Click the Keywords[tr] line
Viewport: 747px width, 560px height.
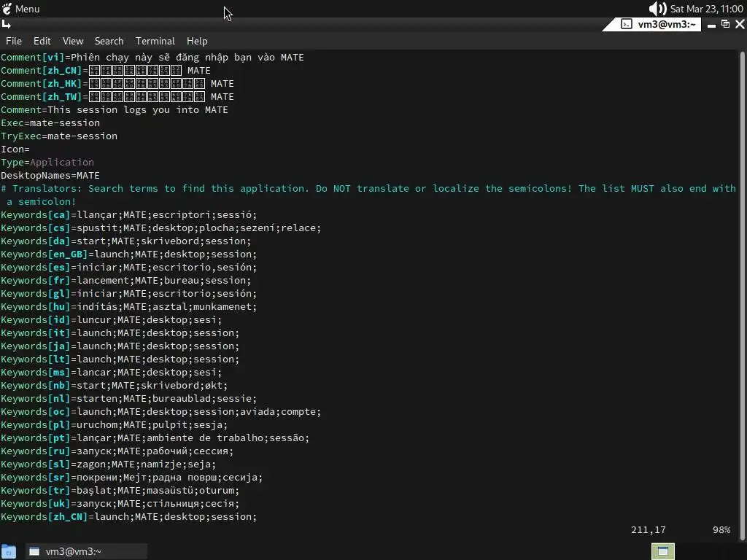pyautogui.click(x=120, y=491)
